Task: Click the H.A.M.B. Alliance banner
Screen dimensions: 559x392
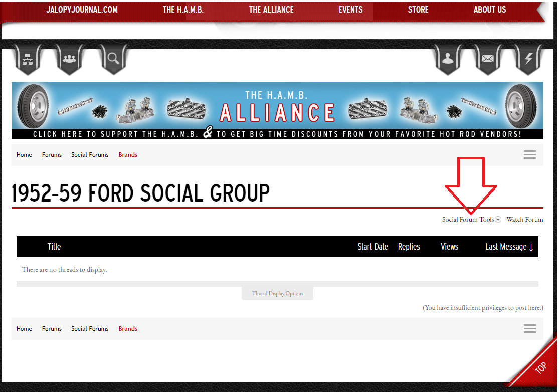Action: 277,111
